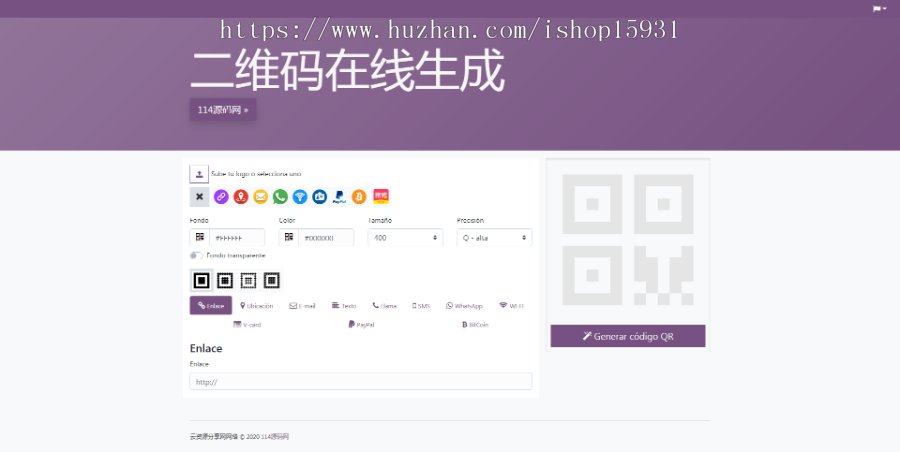The image size is (900, 452).
Task: Open the language flag menu
Action: pos(879,9)
